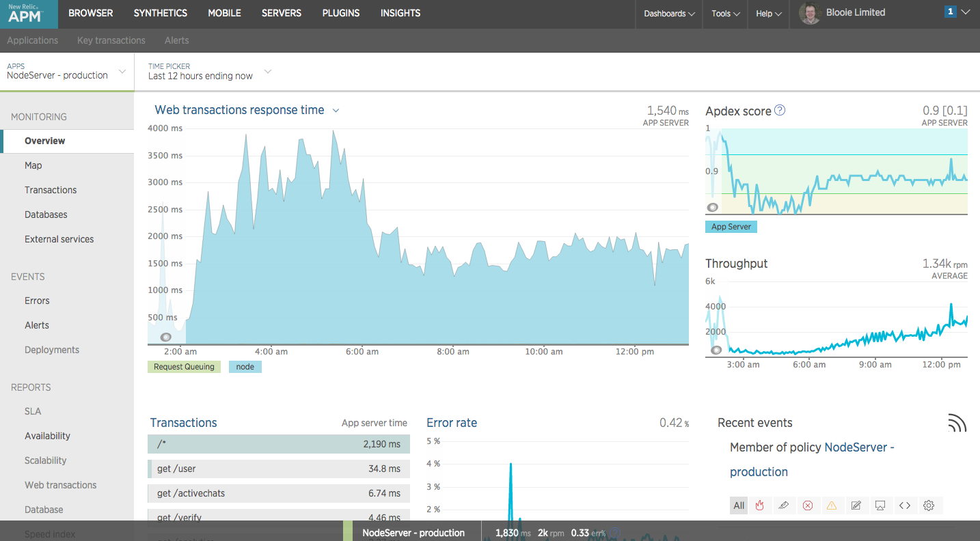Filter recent events by the pencil notes icon
This screenshot has height=541, width=980.
[856, 505]
